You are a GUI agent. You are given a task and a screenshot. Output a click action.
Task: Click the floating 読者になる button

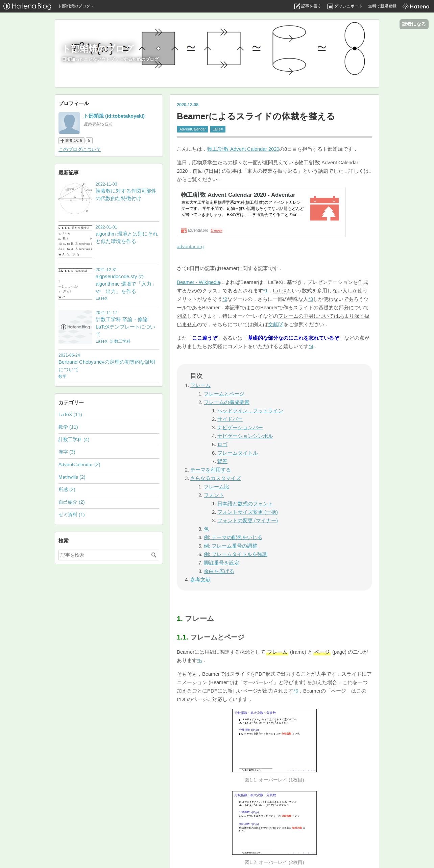click(414, 24)
